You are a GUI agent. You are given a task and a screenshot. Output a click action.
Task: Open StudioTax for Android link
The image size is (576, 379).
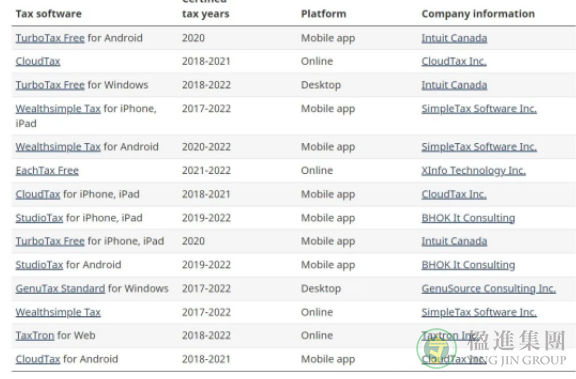(39, 265)
